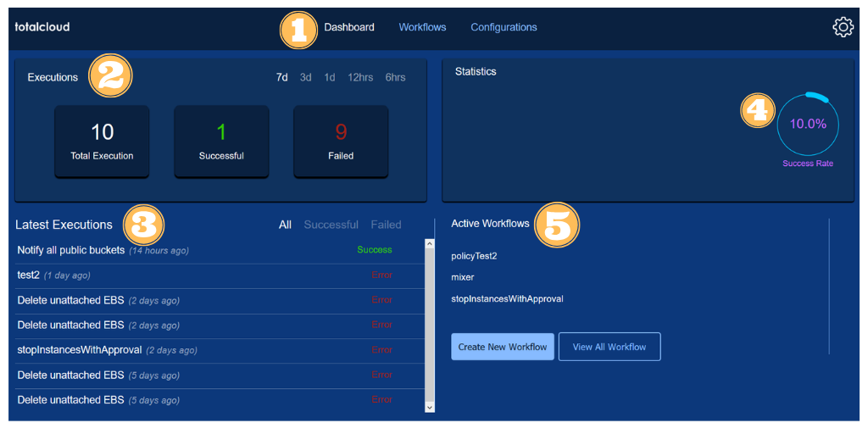868x434 pixels.
Task: Open Delete unattached EBS, first row from 2 days ago
Action: point(220,301)
